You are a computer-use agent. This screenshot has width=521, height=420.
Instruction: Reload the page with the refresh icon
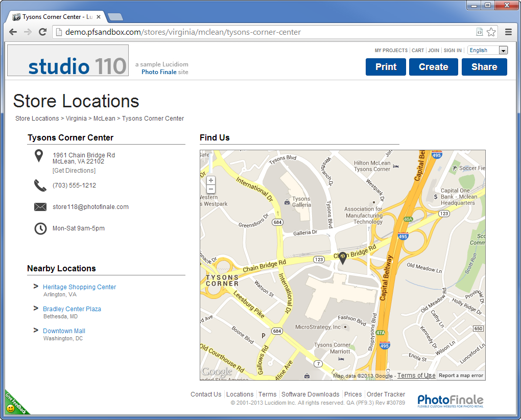[x=43, y=32]
